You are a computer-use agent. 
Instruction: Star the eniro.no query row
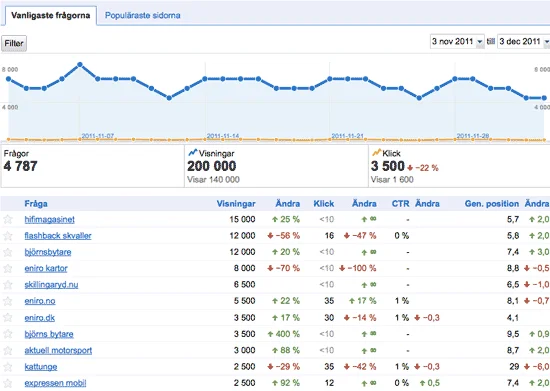click(x=8, y=301)
